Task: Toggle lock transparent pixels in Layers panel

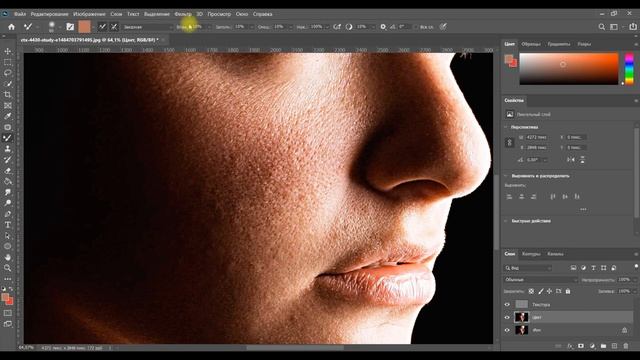Action: click(x=531, y=291)
